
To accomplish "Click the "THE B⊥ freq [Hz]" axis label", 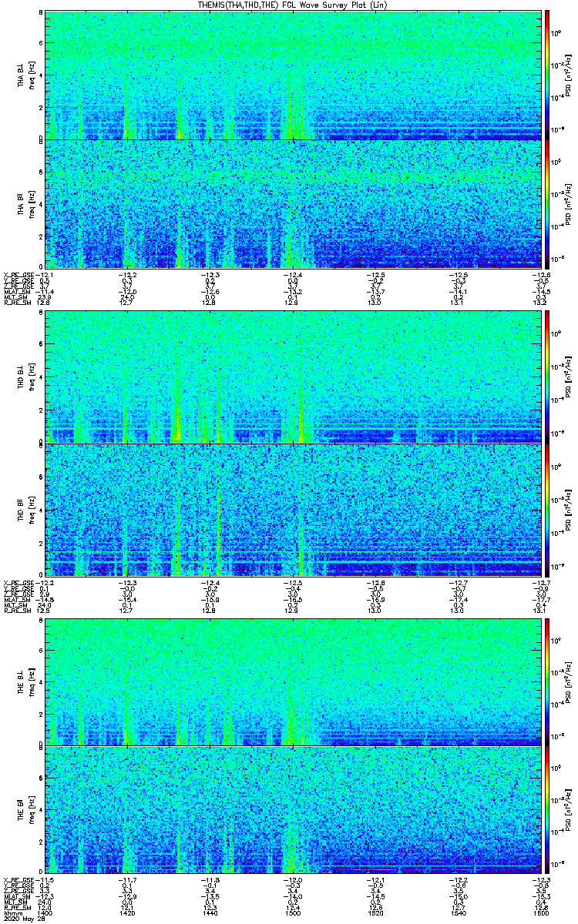I will tap(26, 681).
